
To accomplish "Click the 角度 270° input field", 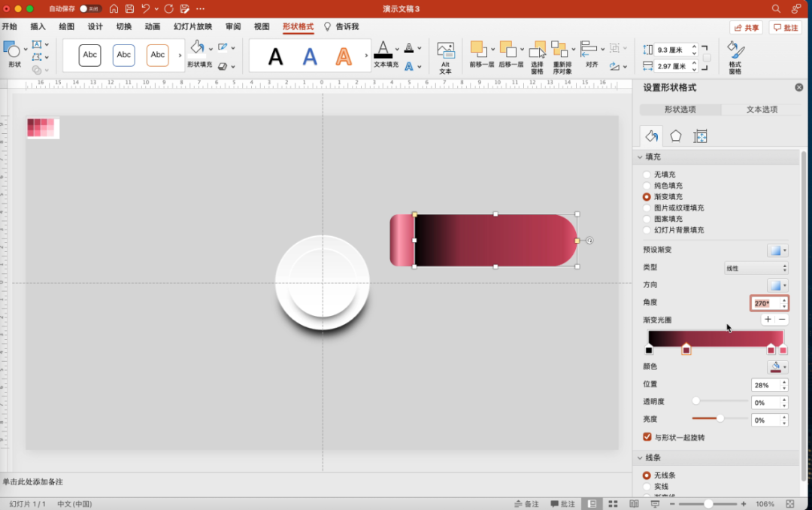I will coord(765,303).
